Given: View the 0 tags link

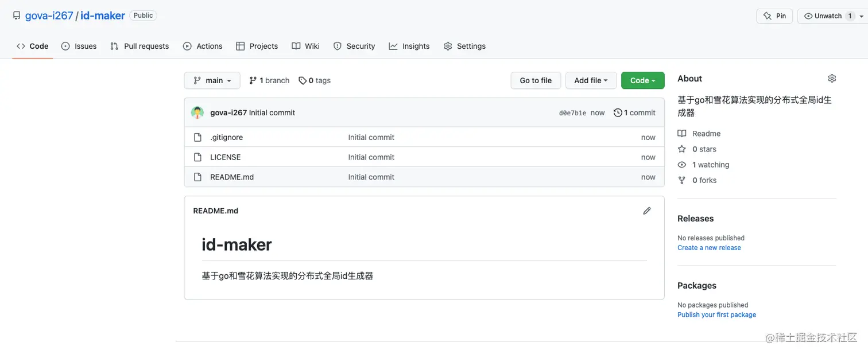Looking at the screenshot, I should pyautogui.click(x=315, y=80).
